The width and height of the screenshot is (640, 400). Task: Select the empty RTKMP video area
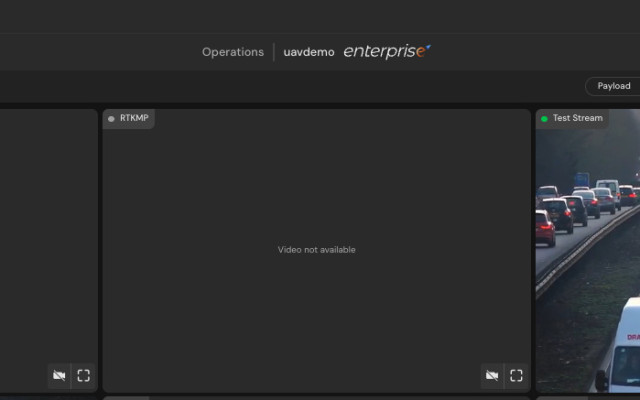pos(317,251)
